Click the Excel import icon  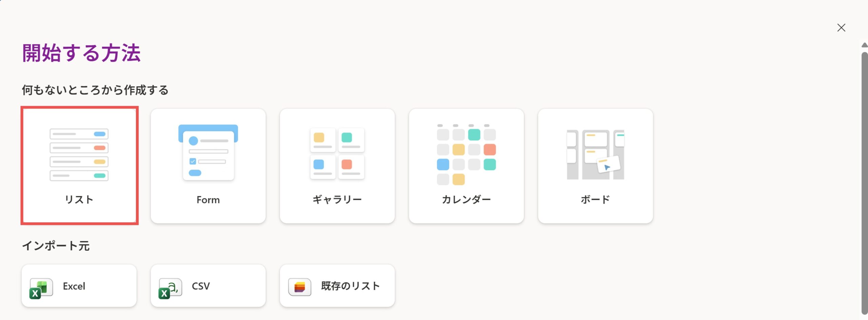(x=41, y=288)
